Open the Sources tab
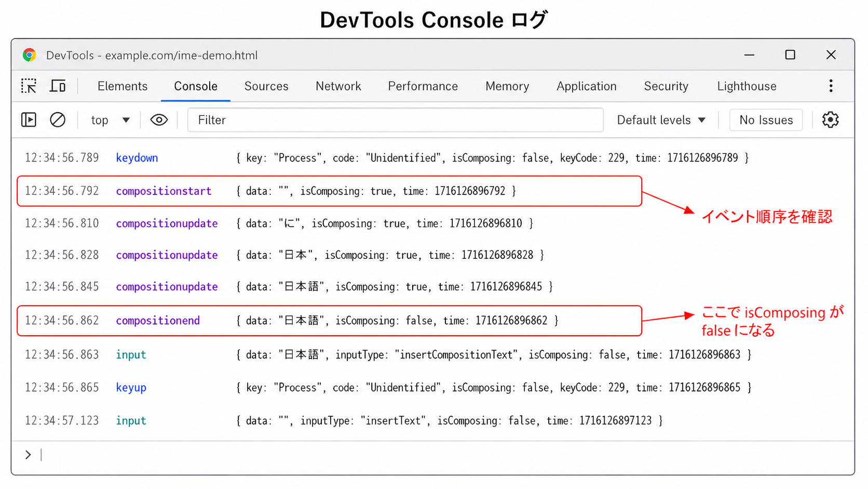The width and height of the screenshot is (868, 489). click(266, 86)
